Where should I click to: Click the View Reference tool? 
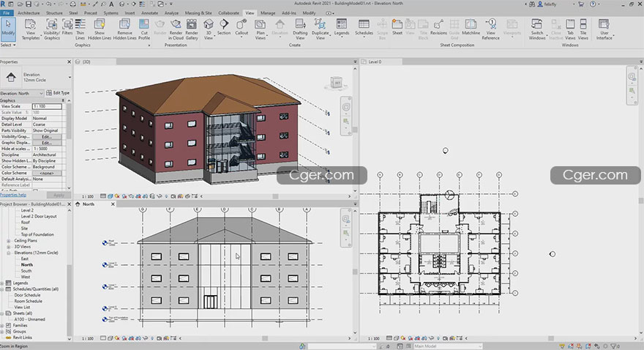491,29
